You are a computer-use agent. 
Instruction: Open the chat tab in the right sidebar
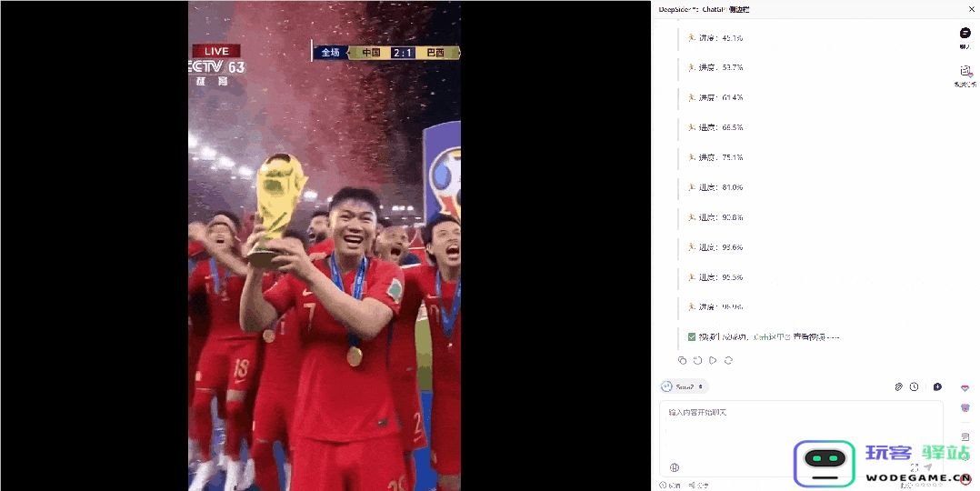click(x=965, y=34)
